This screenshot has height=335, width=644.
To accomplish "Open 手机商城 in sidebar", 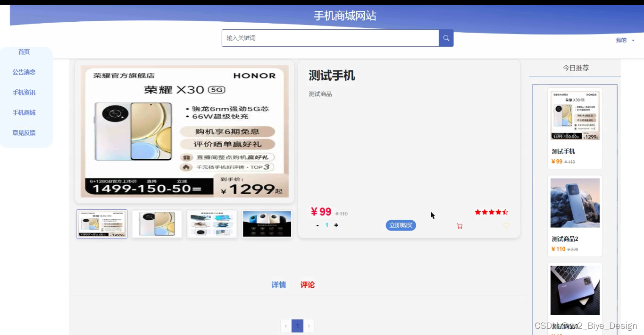I will coord(24,113).
